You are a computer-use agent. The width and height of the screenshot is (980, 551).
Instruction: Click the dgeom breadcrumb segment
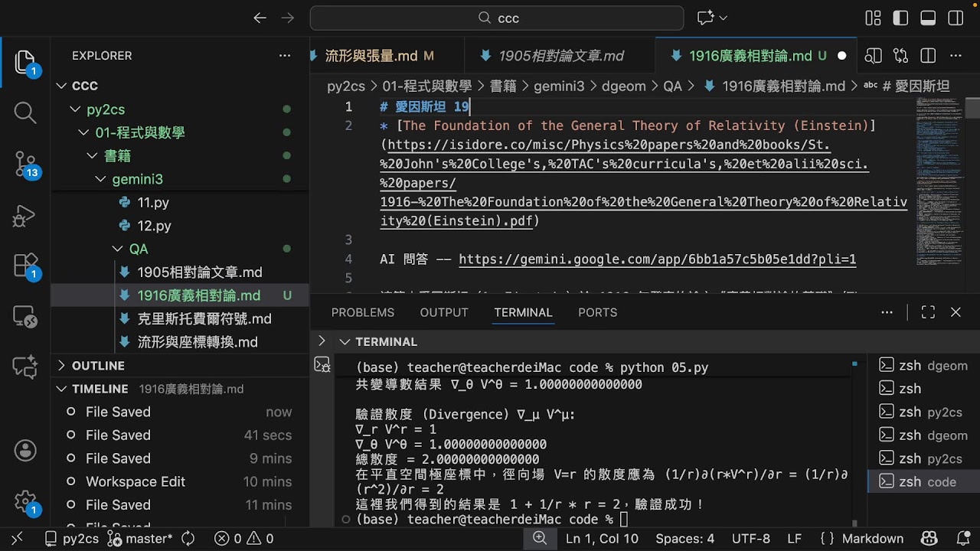[x=623, y=86]
